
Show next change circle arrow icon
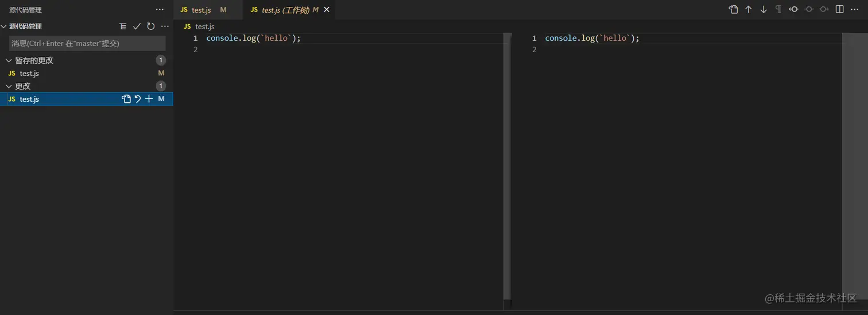pos(824,9)
